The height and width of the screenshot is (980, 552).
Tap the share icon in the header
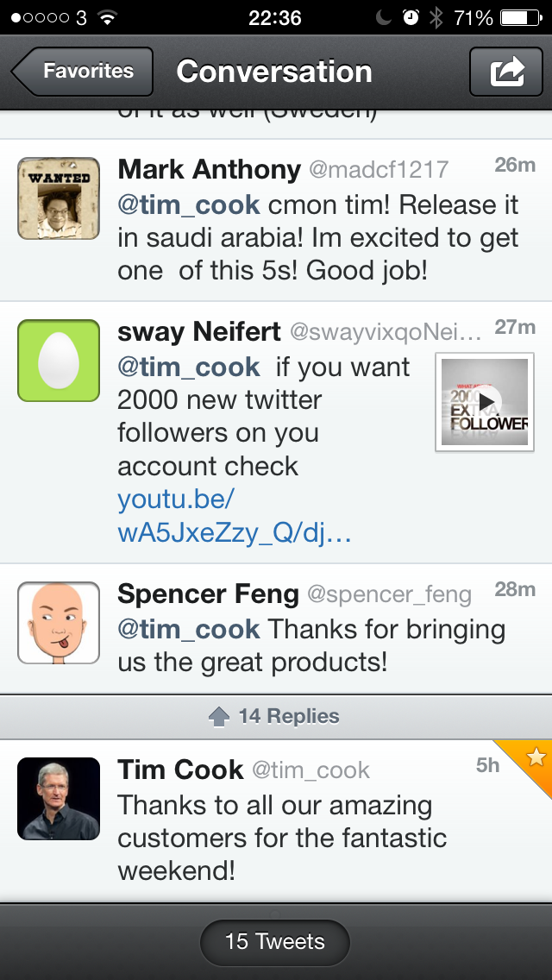(506, 71)
